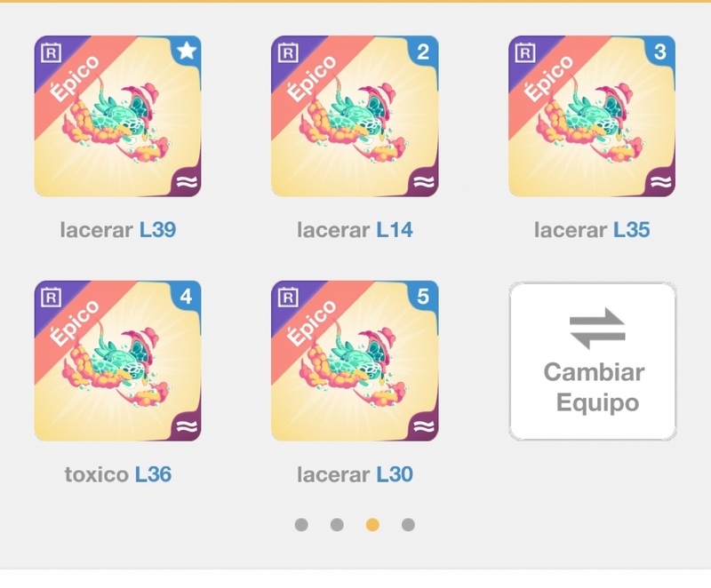Click the toxico L36 name label
Viewport: 711px width, 588px height.
[118, 474]
